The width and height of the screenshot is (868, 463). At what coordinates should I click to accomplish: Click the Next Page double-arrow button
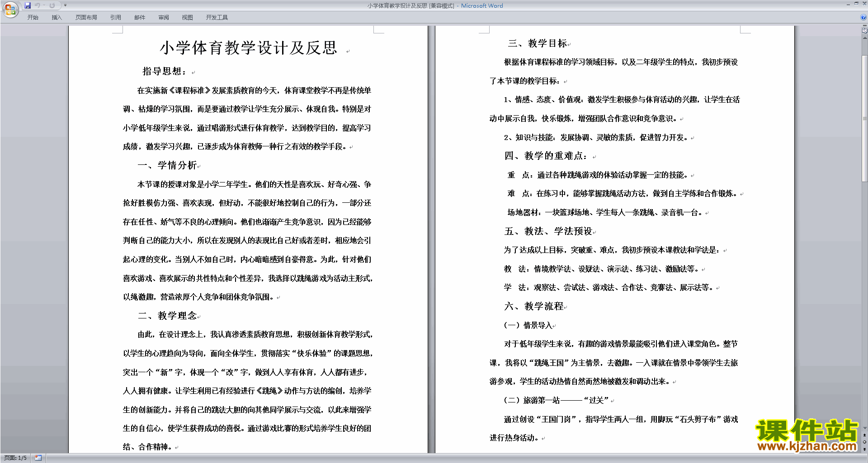click(864, 449)
